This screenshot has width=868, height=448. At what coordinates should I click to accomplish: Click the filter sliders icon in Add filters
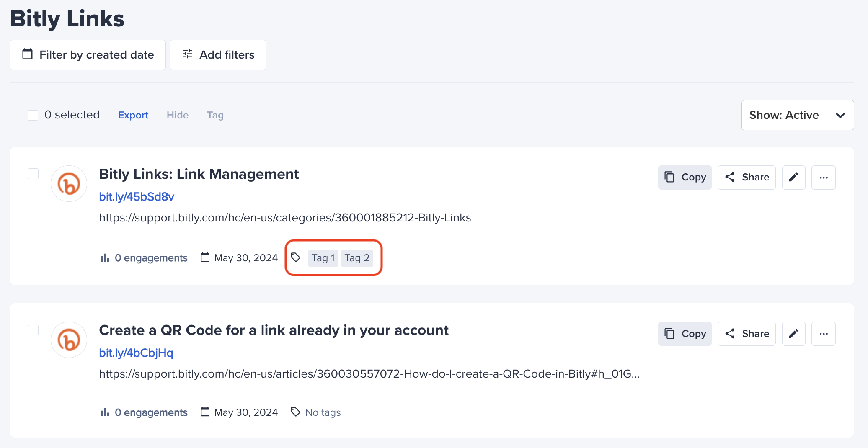point(187,54)
